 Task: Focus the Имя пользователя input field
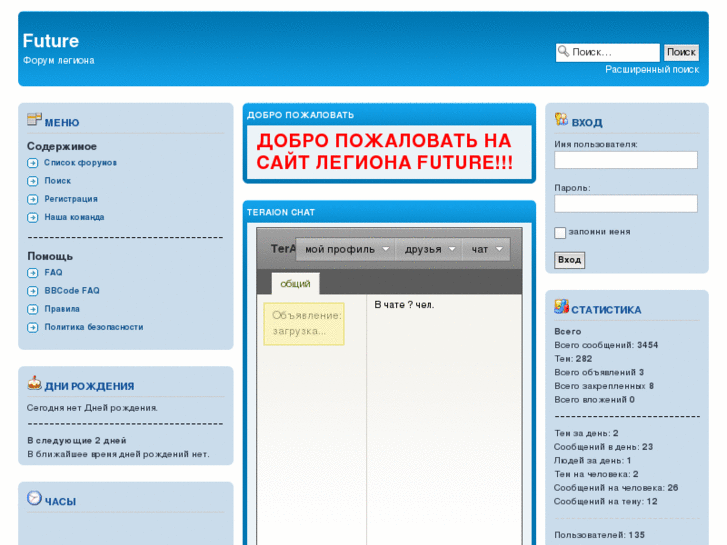point(626,160)
